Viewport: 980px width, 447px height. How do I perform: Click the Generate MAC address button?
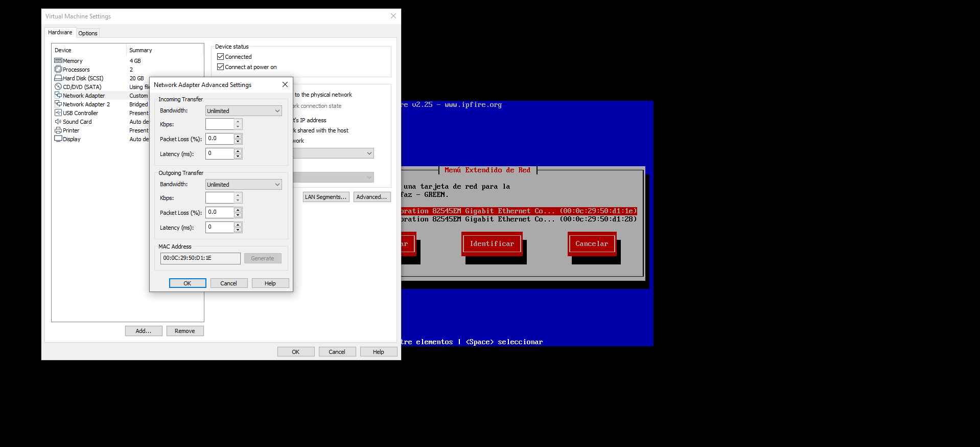263,258
